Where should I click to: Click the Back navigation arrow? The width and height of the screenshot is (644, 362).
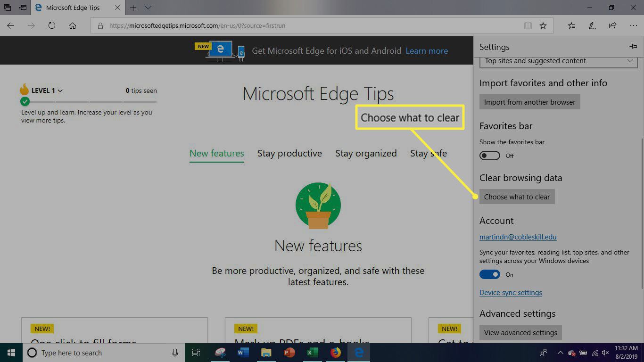pyautogui.click(x=10, y=26)
